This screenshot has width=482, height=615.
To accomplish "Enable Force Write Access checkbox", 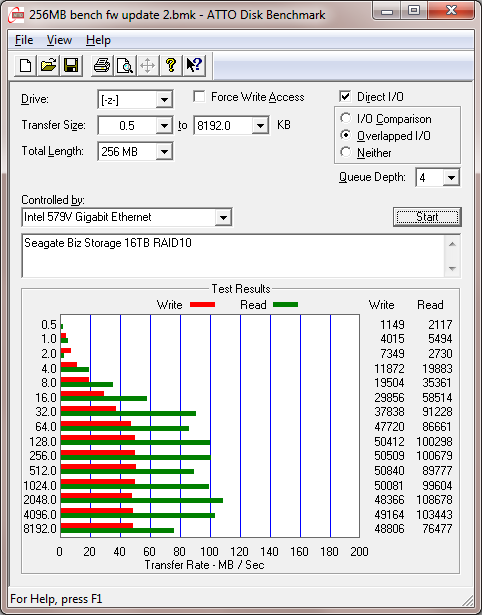I will click(x=199, y=96).
